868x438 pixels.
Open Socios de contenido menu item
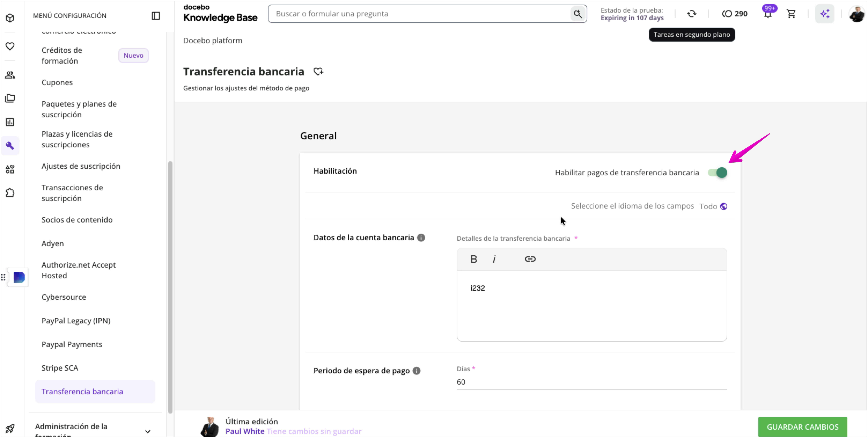click(x=77, y=220)
